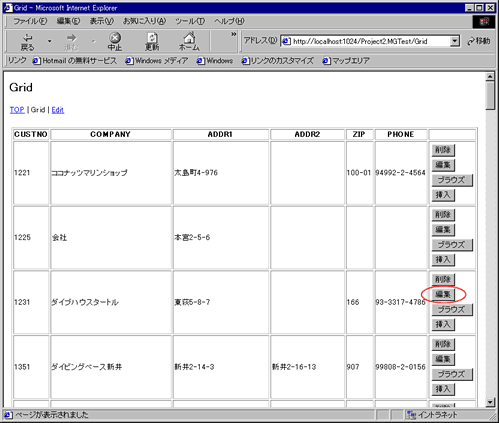Click 削除 button for customer 1221

tap(443, 150)
